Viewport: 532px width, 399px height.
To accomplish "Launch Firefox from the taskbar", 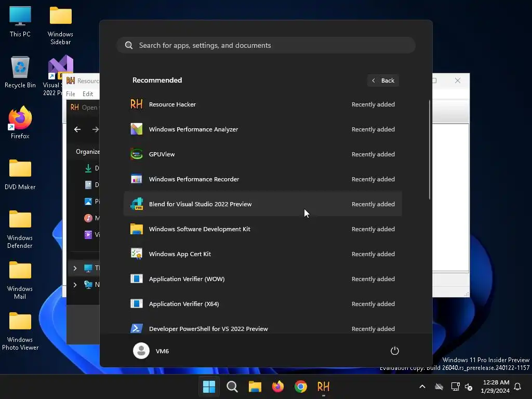I will (278, 387).
